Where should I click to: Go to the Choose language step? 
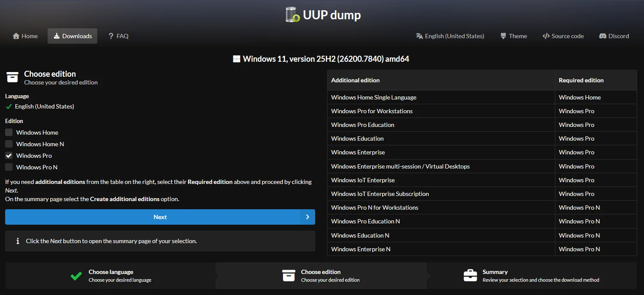tap(110, 276)
